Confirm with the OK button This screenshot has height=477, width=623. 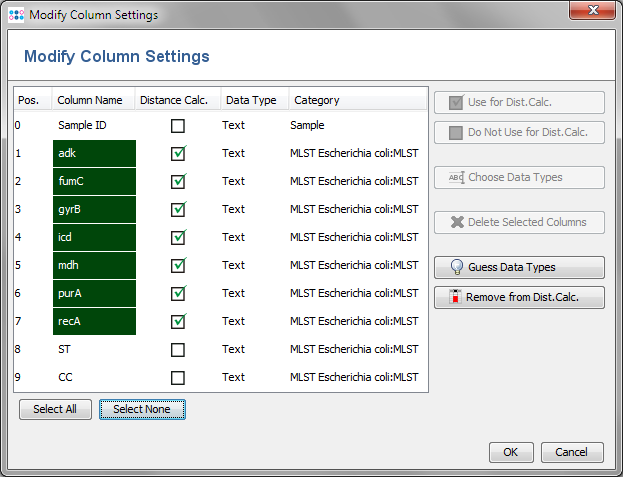coord(511,452)
